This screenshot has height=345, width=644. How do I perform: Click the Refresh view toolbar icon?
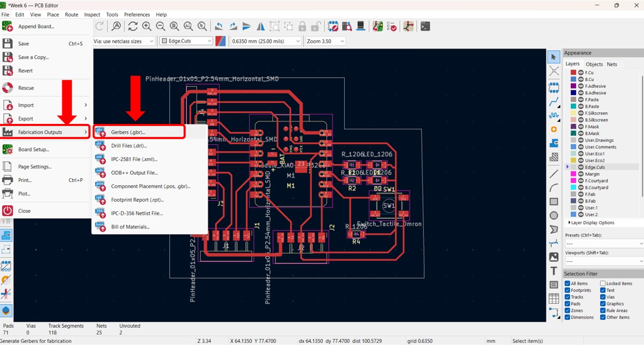click(x=133, y=26)
